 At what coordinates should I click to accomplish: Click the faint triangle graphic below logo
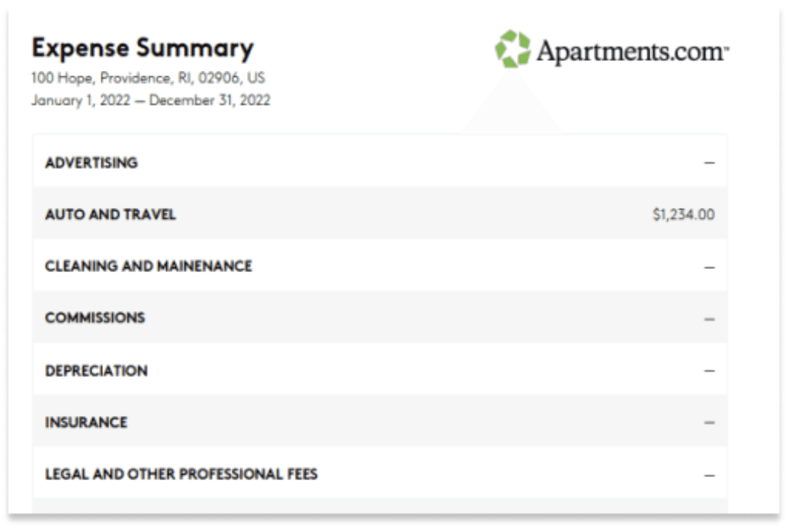(513, 104)
